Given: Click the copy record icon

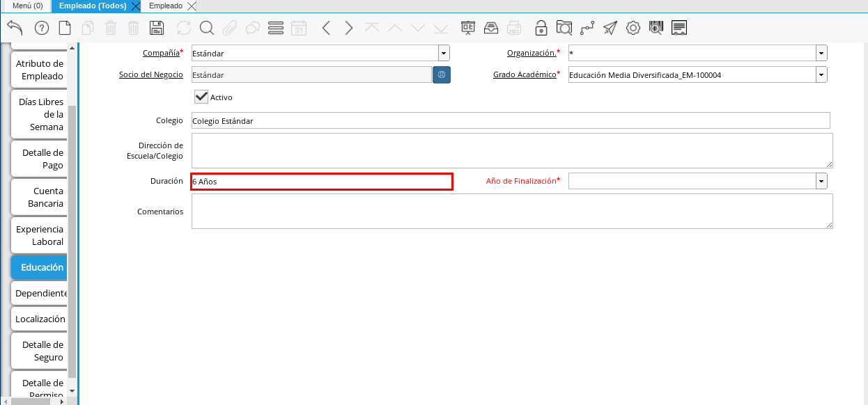Looking at the screenshot, I should 88,28.
